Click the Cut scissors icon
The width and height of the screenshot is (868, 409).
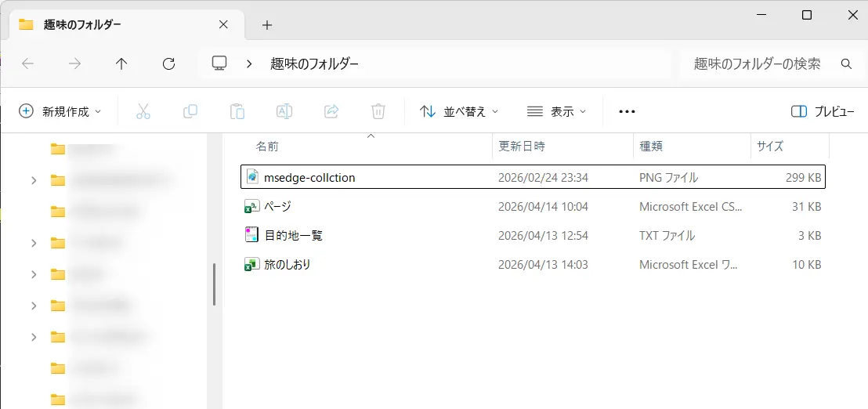point(143,111)
